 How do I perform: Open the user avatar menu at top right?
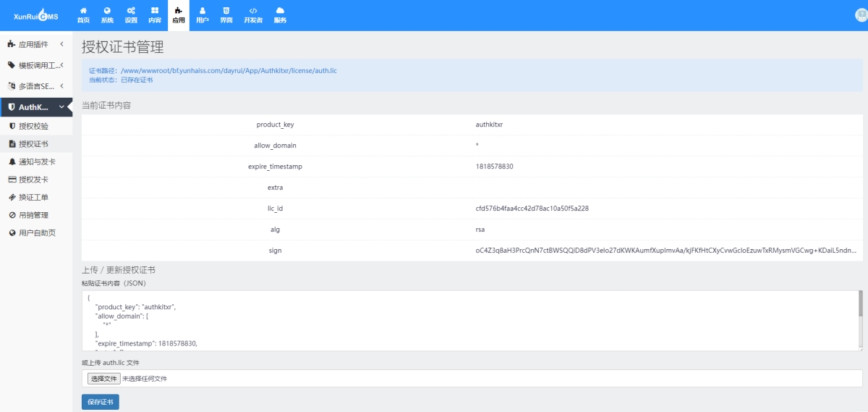click(x=860, y=14)
